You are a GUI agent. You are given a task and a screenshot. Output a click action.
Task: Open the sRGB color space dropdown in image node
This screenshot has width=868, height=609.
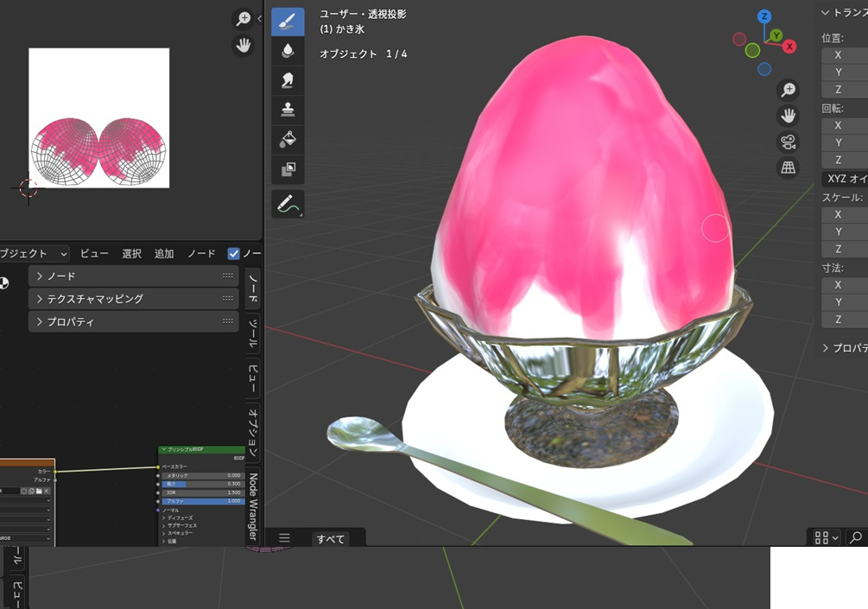[x=25, y=538]
